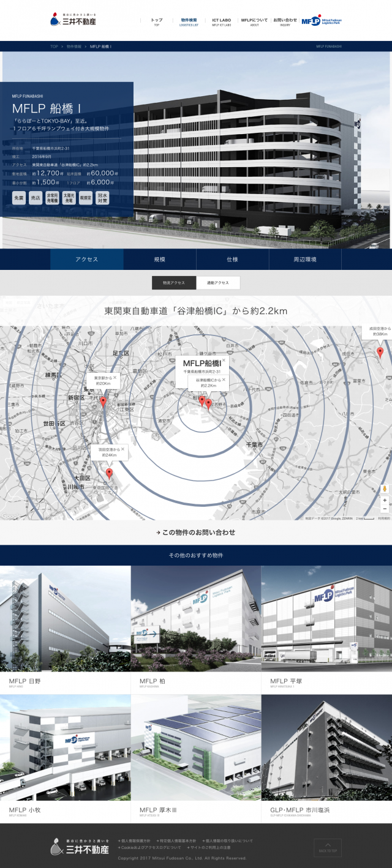Open the 周辺環境 tab
The width and height of the screenshot is (392, 868).
304,260
